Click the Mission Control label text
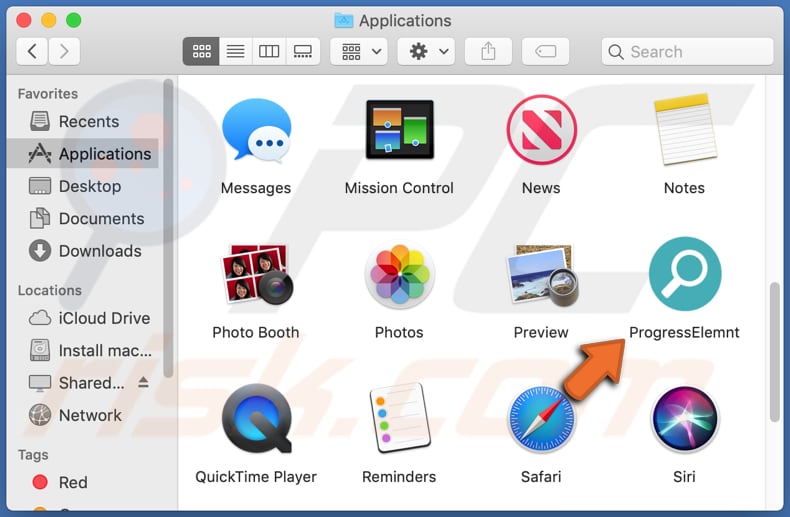The height and width of the screenshot is (517, 790). coord(399,188)
